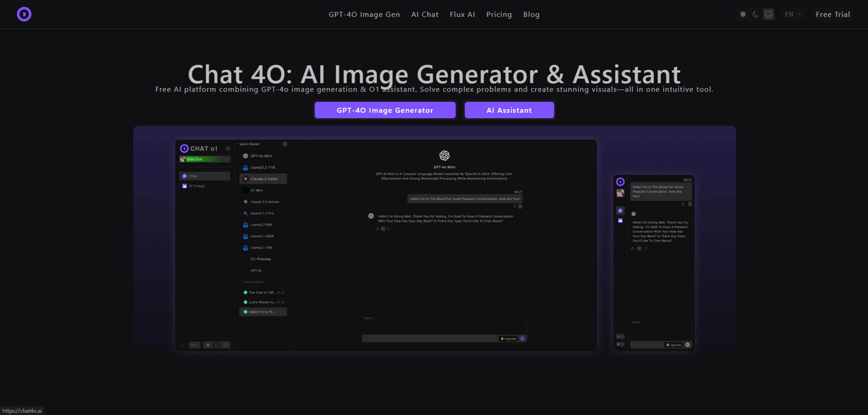Click the CHAT o1 logo in preview
The width and height of the screenshot is (868, 415).
(x=199, y=148)
